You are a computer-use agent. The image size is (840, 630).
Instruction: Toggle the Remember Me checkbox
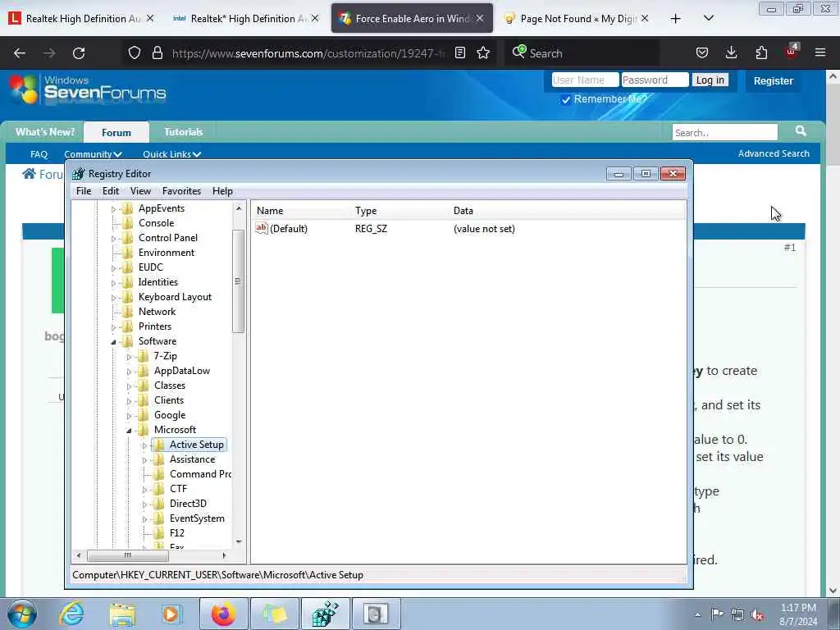(566, 99)
